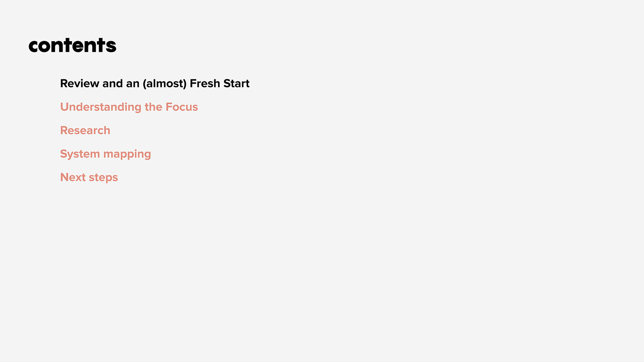Click the letter "c" starting "contents" title
The image size is (644, 362).
[34, 46]
